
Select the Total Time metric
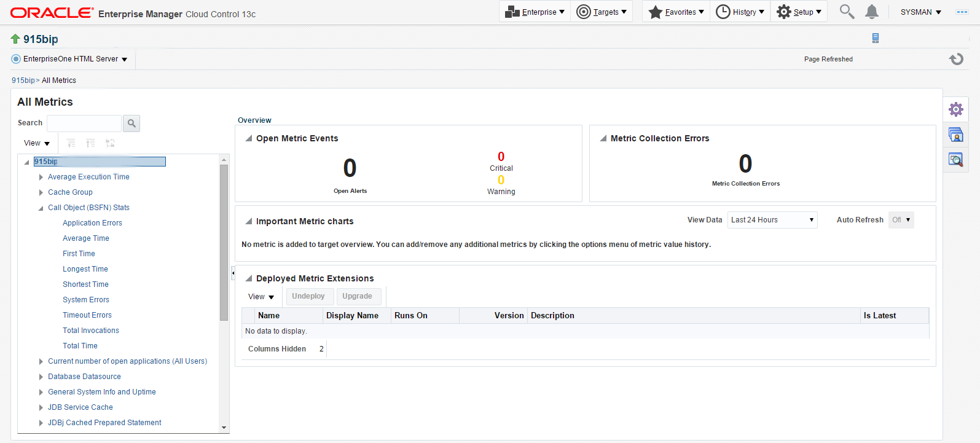pyautogui.click(x=80, y=346)
